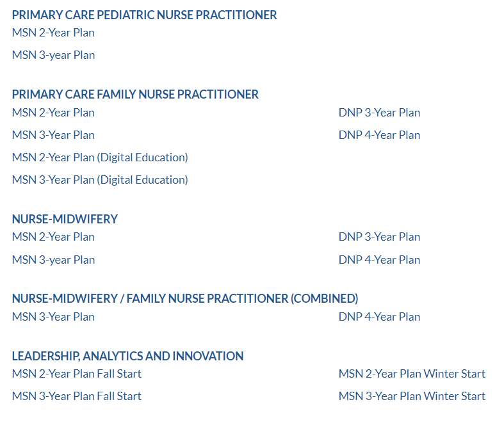This screenshot has height=425, width=504.
Task: Open Family Nurse Practitioner MSN 3-Year Plan
Action: (53, 135)
